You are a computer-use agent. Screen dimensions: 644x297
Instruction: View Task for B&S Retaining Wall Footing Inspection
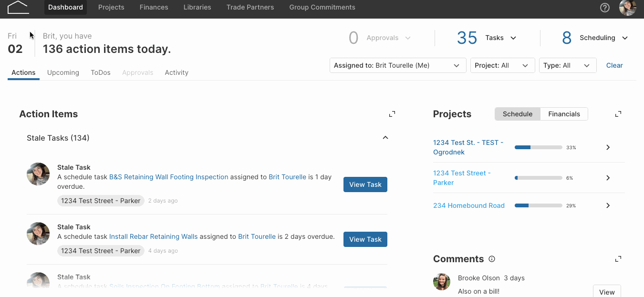coord(365,184)
